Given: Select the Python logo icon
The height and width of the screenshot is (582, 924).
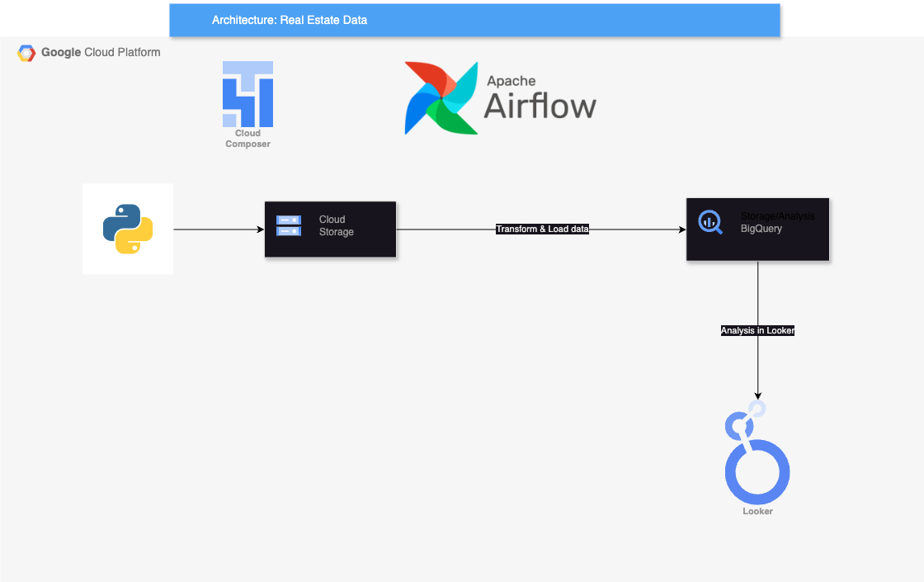Looking at the screenshot, I should point(127,229).
